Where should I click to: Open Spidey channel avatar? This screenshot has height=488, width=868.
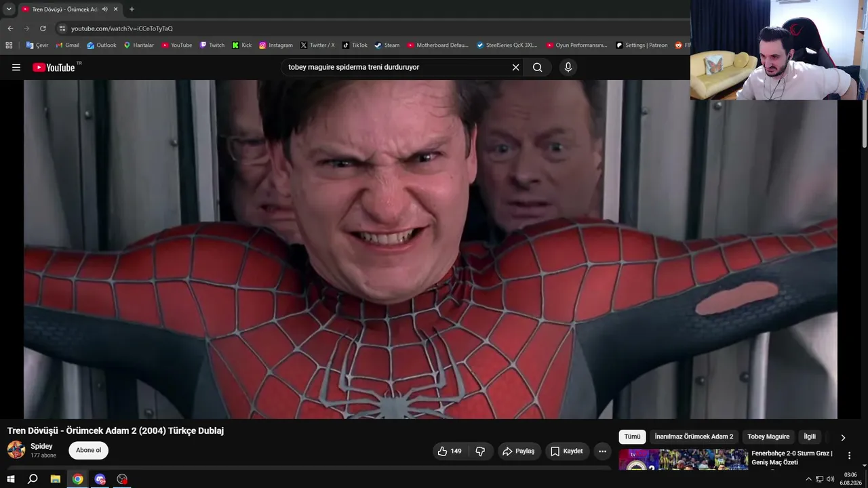click(16, 449)
